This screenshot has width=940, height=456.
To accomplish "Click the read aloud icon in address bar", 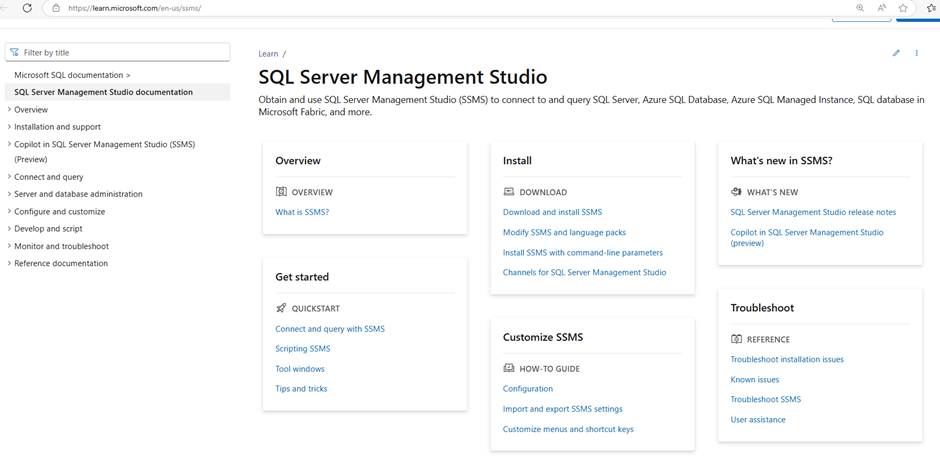I will (882, 8).
